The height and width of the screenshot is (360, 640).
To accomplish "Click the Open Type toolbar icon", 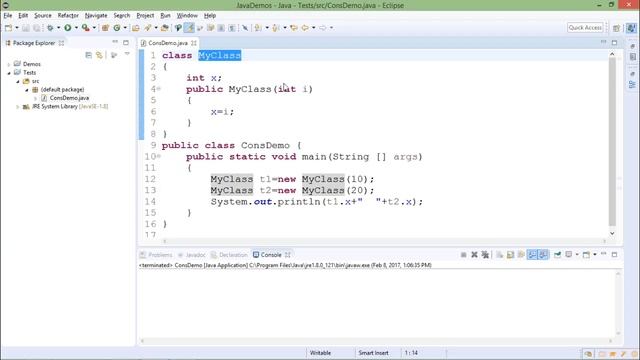I will pos(136,28).
